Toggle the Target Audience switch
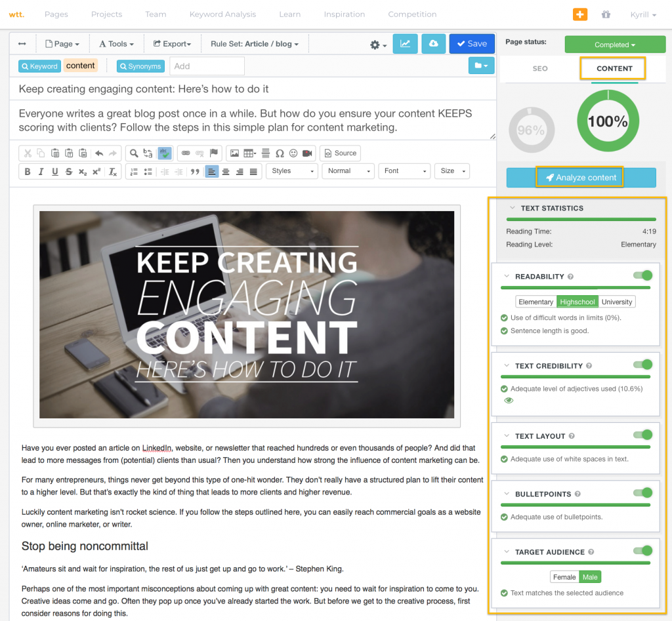672x621 pixels. pyautogui.click(x=643, y=551)
